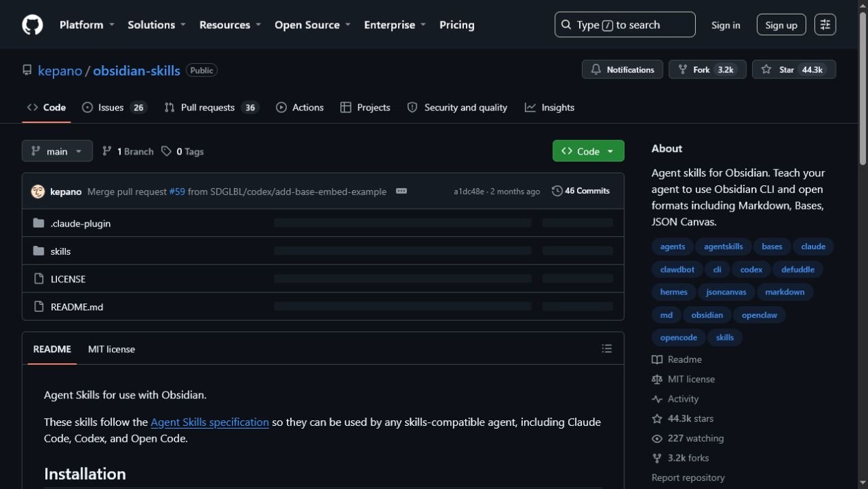Click the eye icon beside 227 watching

coord(657,438)
